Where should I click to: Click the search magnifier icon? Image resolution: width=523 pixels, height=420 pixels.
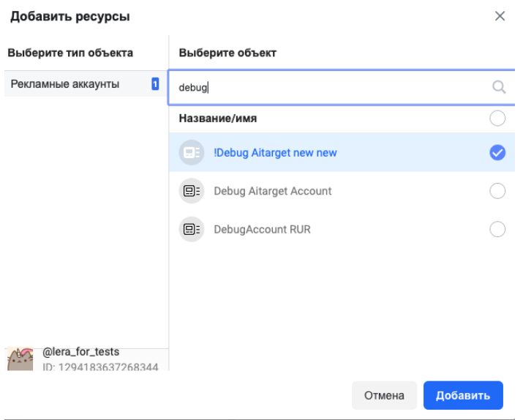(499, 87)
